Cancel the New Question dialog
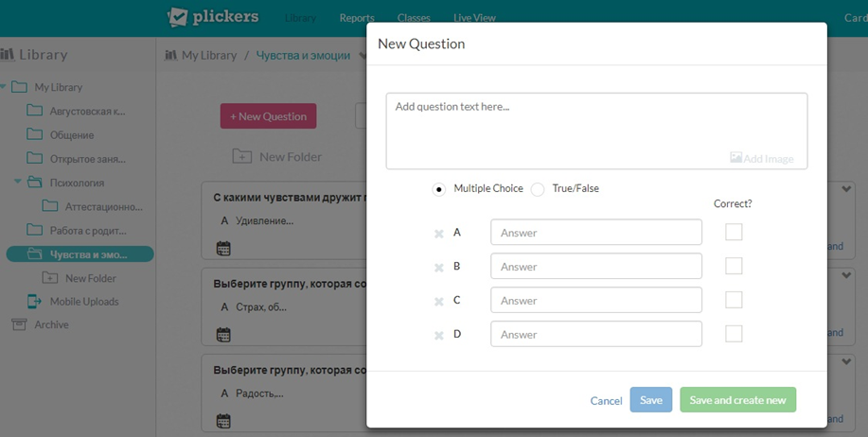This screenshot has height=437, width=868. click(606, 401)
